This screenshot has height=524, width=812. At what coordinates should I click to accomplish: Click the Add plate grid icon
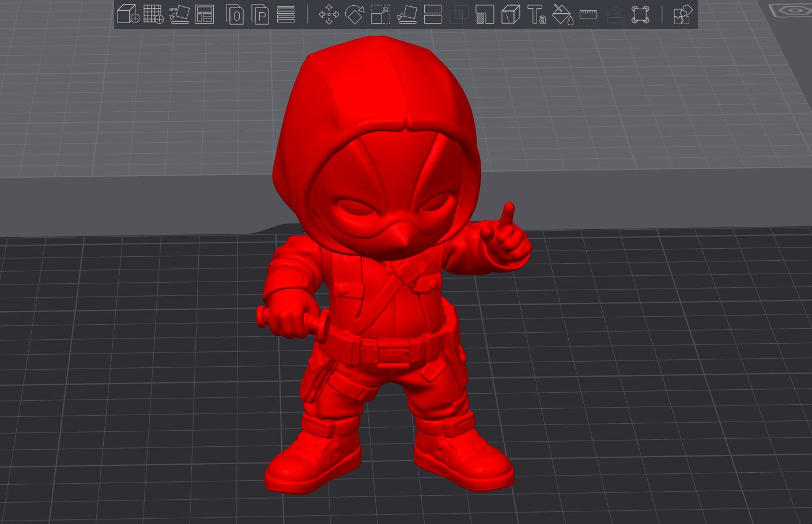[x=153, y=14]
